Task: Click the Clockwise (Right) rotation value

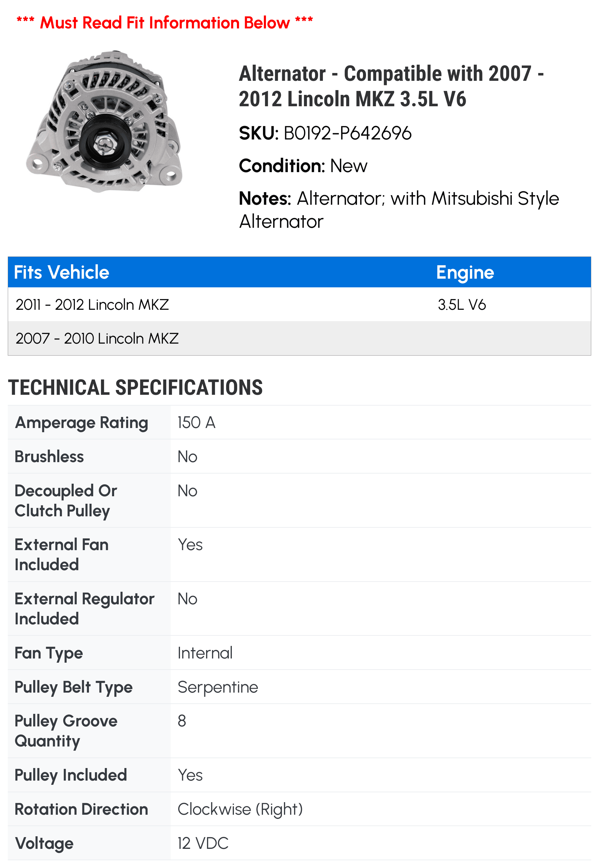Action: pos(240,809)
